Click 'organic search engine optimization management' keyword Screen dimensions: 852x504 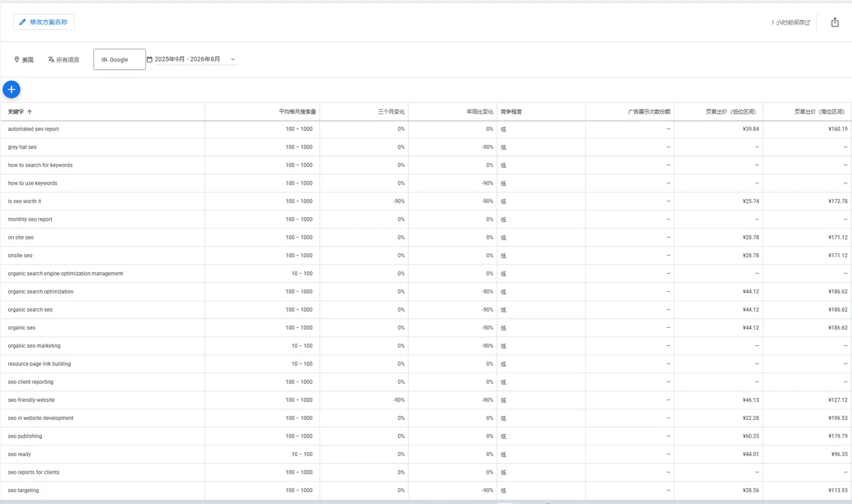pos(65,273)
